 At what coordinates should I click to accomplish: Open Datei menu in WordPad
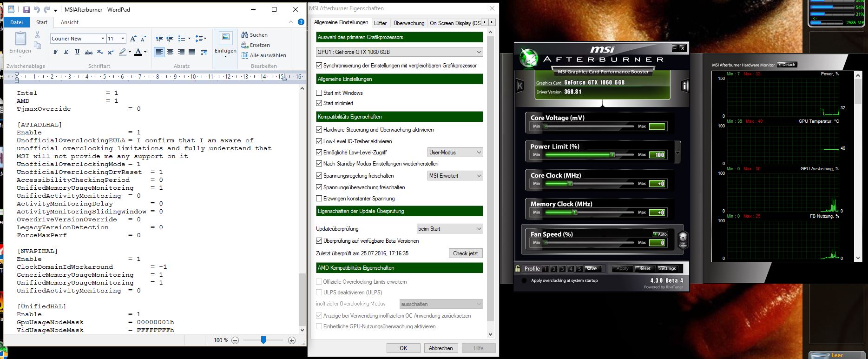[x=16, y=22]
